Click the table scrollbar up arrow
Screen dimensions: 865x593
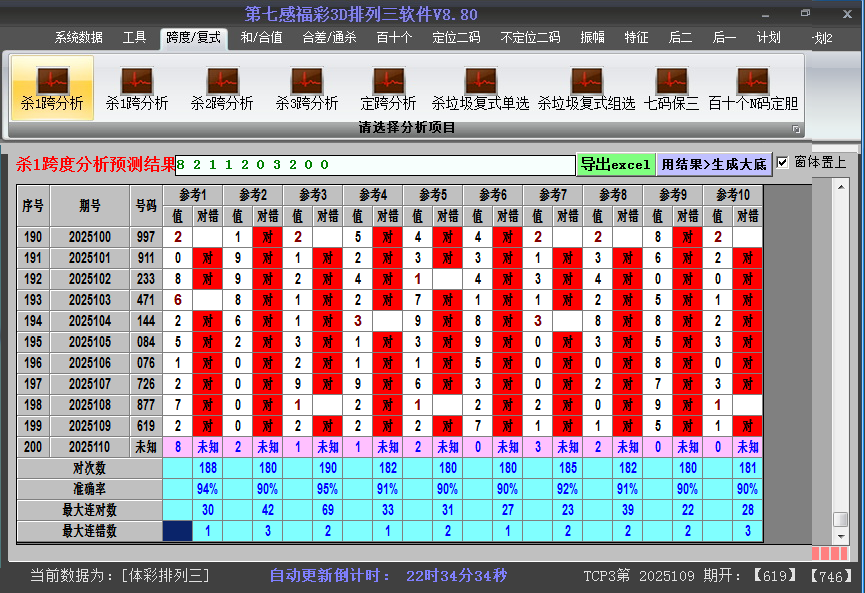(841, 188)
